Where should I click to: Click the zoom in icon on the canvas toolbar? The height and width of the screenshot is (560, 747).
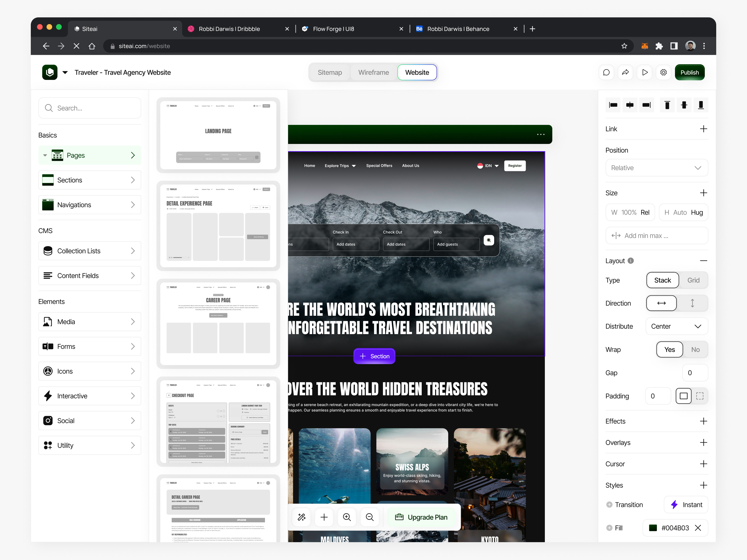[347, 517]
